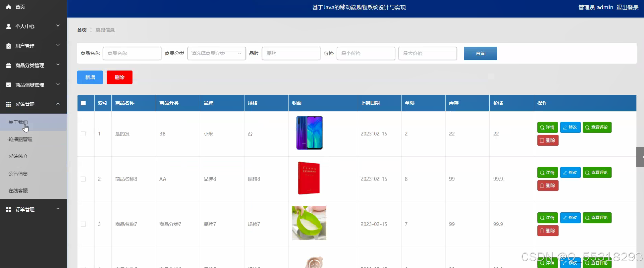644x268 pixels.
Task: Open the 公告信息 submenu item
Action: click(x=33, y=173)
